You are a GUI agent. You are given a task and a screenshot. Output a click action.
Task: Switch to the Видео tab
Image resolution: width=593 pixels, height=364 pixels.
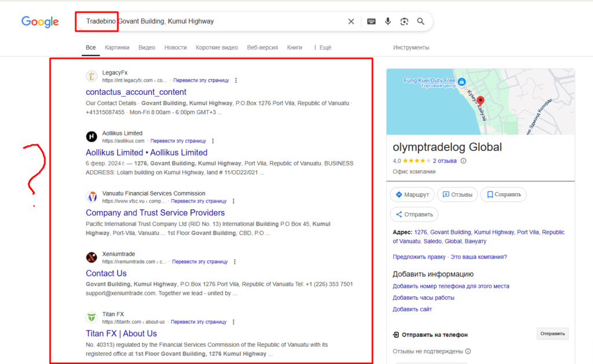tap(147, 47)
